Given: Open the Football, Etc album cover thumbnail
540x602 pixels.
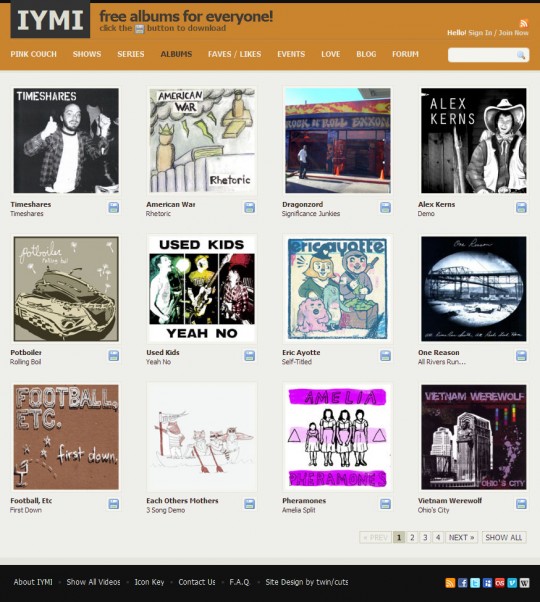Looking at the screenshot, I should (66, 437).
